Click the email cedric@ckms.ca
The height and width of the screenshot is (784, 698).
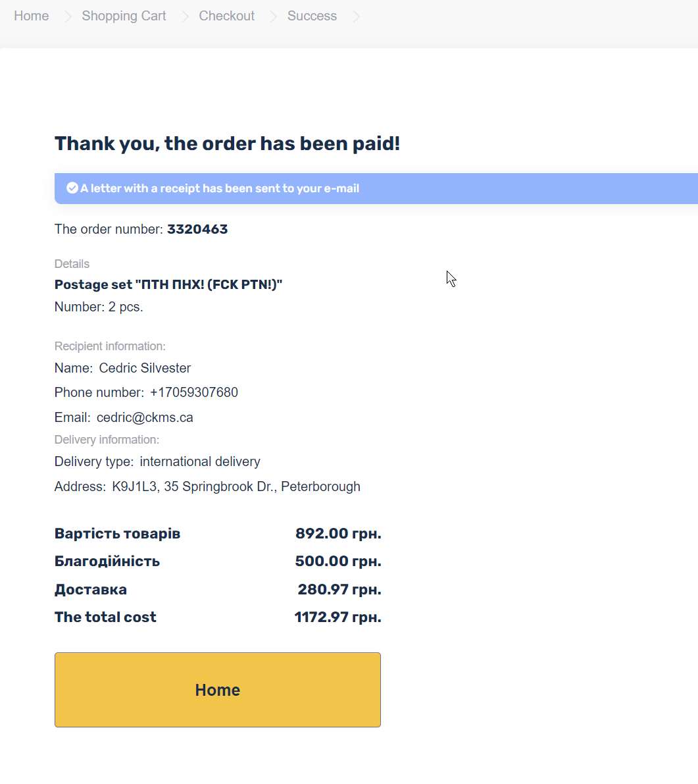click(145, 417)
